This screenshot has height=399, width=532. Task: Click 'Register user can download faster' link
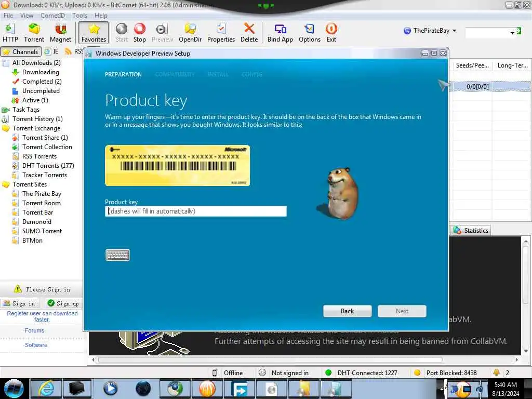pyautogui.click(x=42, y=316)
